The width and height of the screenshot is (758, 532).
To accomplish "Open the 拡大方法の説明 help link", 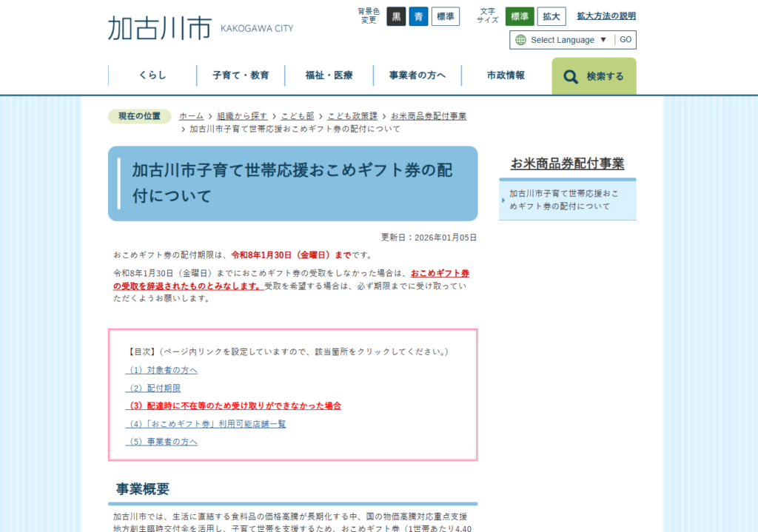I will pos(606,15).
